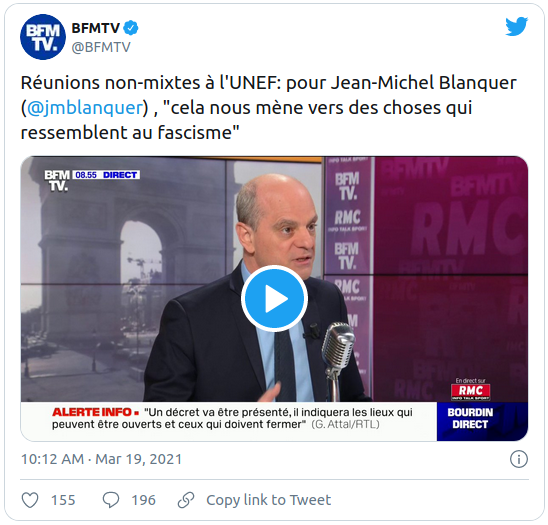
Task: Click the 196 replies count
Action: (144, 500)
